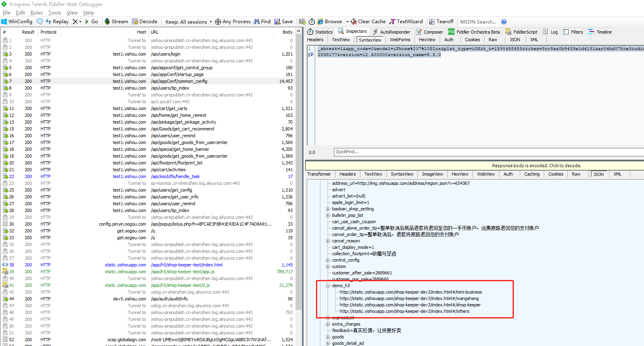Open the Browse dropdown arrow
Viewport: 644px width, 346px height.
tap(347, 22)
